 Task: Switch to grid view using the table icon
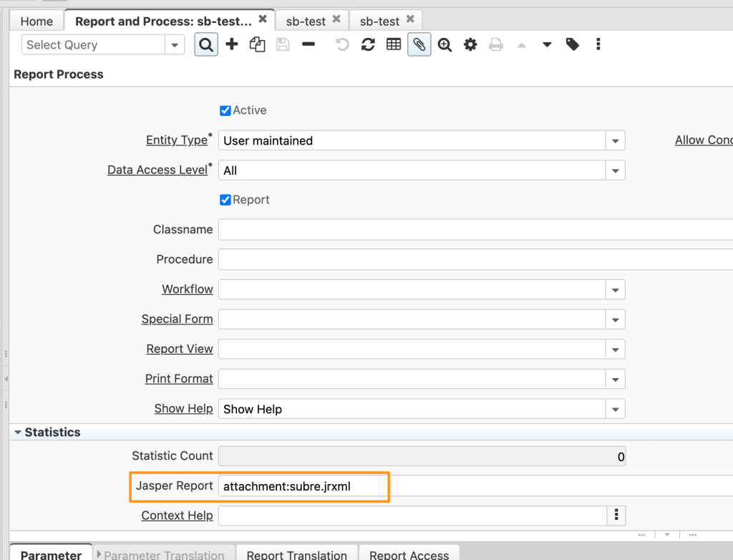[393, 44]
